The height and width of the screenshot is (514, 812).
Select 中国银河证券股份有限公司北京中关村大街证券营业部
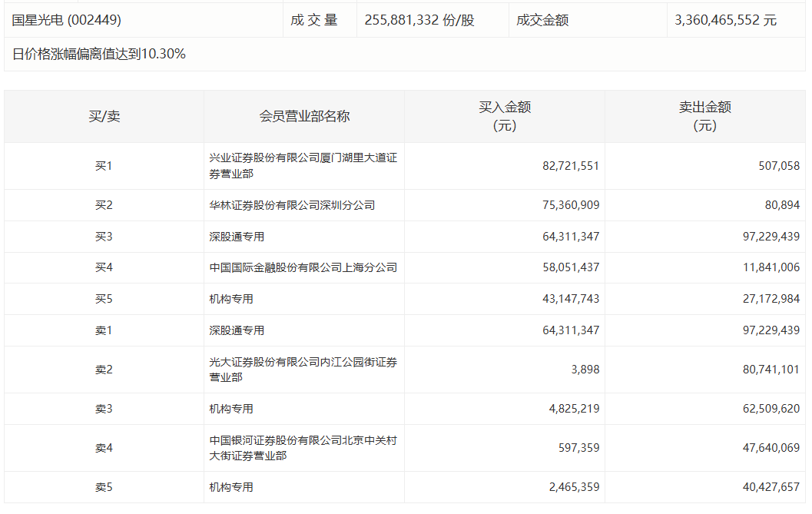[x=303, y=448]
